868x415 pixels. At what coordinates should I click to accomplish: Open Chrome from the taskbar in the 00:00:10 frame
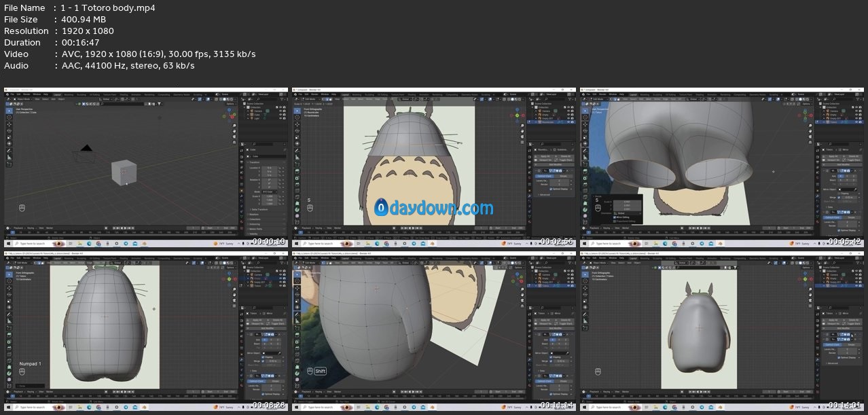pyautogui.click(x=98, y=243)
